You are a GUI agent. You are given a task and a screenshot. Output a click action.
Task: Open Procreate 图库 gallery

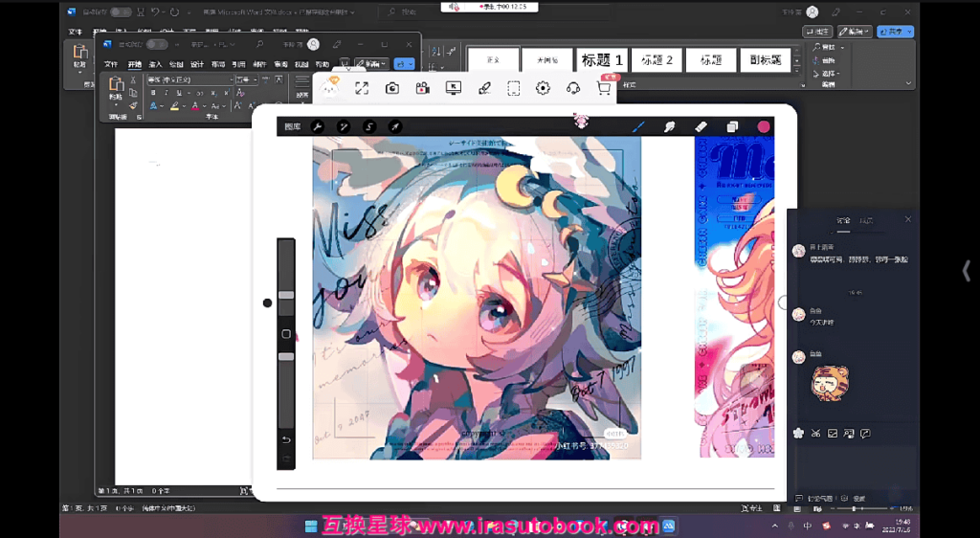(293, 127)
